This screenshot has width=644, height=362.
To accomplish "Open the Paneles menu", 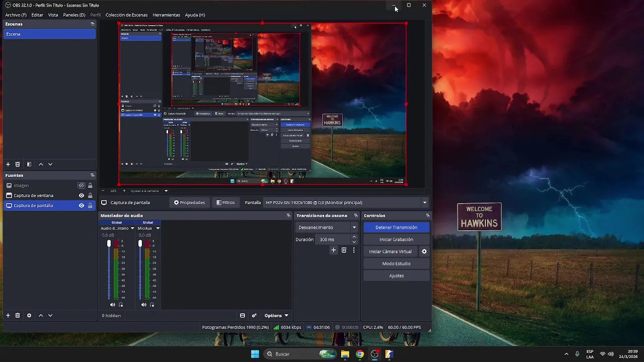I will [74, 15].
